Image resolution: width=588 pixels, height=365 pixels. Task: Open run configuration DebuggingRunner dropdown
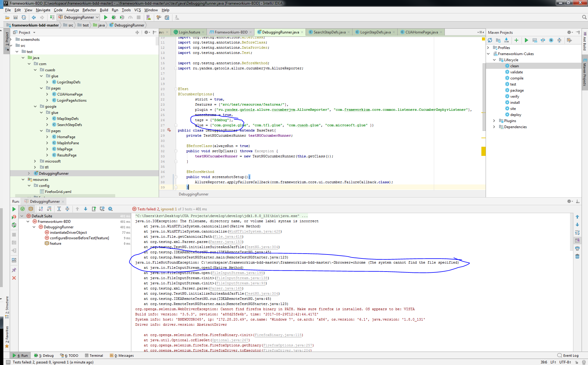pos(79,17)
